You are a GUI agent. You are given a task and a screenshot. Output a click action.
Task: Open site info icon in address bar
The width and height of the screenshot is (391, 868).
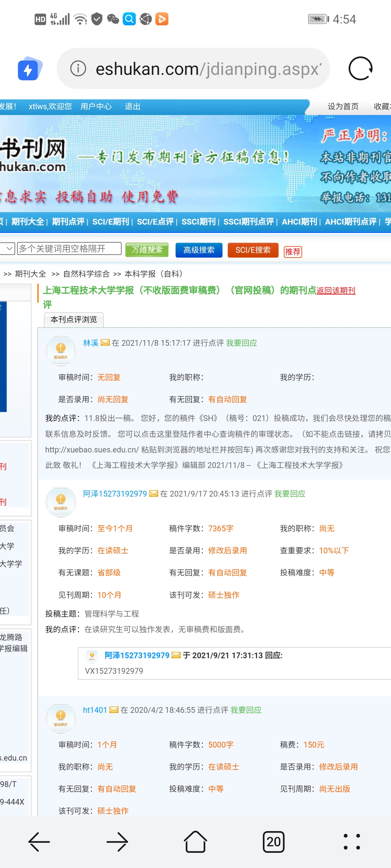[78, 68]
